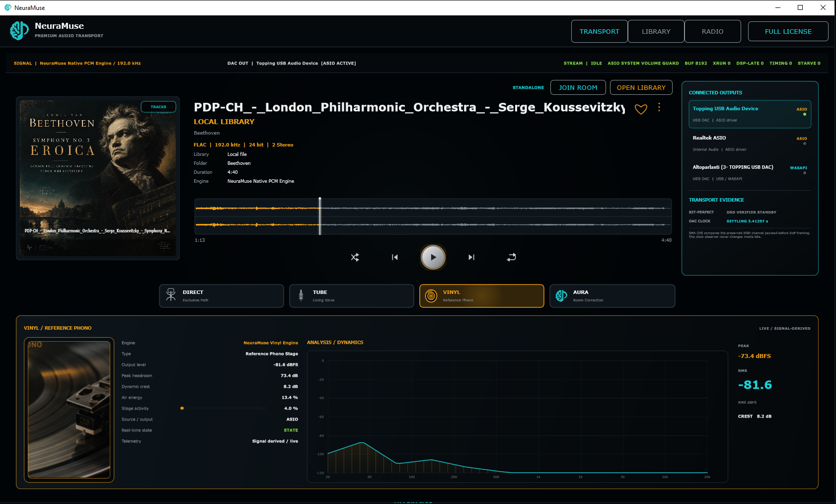Click the DIRECT mode figure icon

click(171, 295)
